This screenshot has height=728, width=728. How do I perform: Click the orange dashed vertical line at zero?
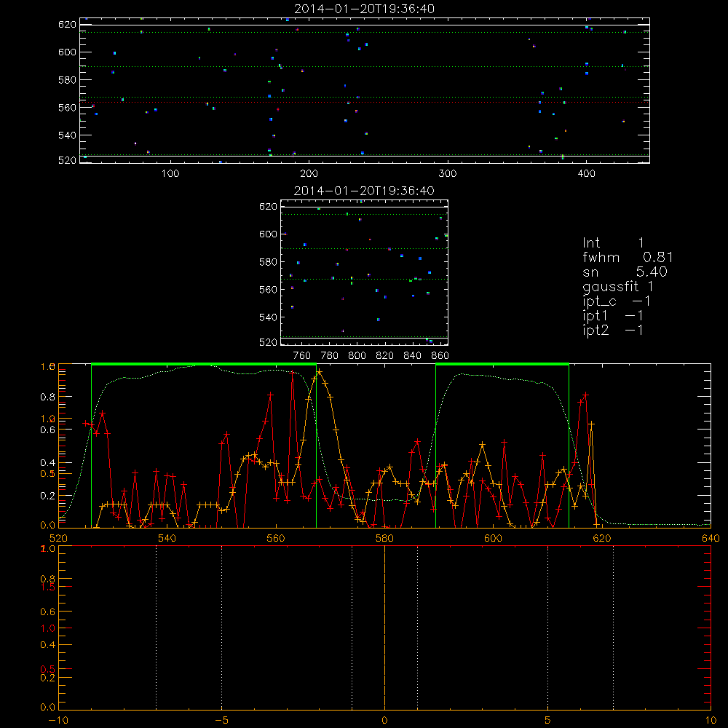pos(384,628)
